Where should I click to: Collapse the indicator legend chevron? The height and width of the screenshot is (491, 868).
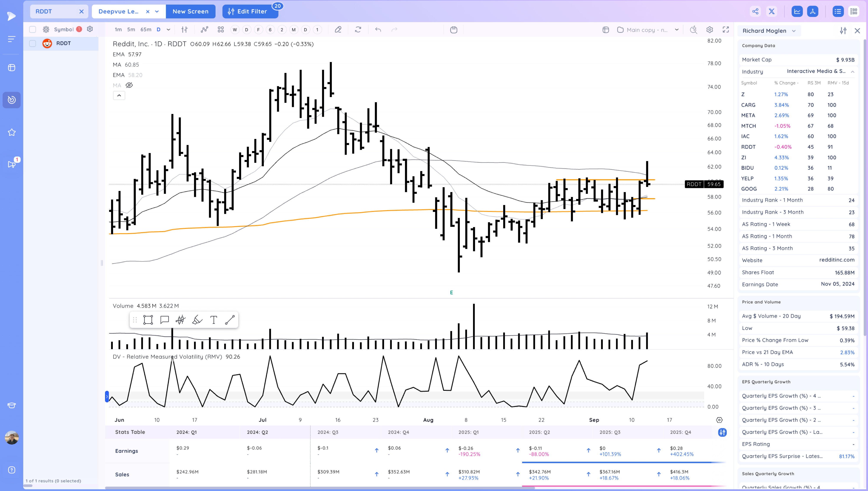119,96
